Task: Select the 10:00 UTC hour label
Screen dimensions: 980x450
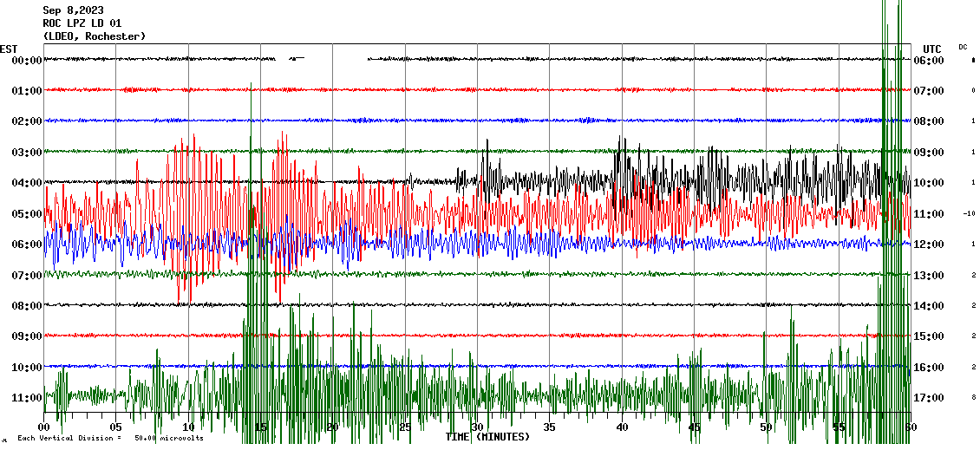Action: coord(929,183)
